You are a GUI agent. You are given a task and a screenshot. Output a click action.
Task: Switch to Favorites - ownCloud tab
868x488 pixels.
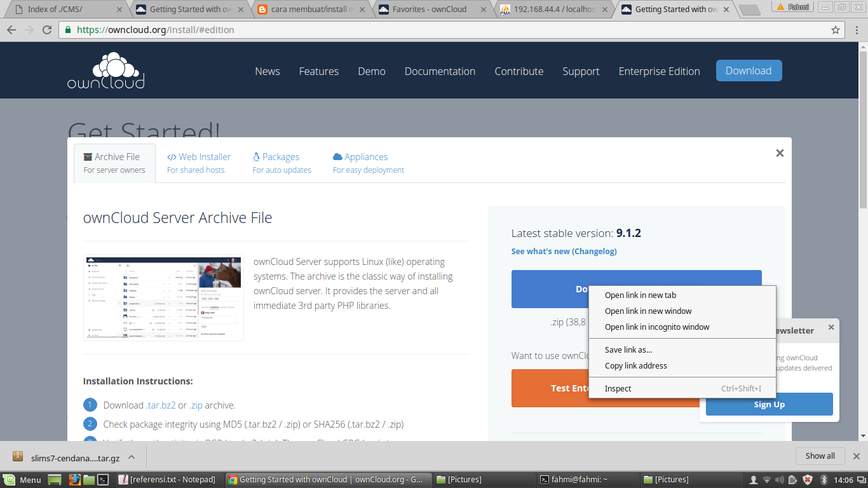[x=432, y=10]
